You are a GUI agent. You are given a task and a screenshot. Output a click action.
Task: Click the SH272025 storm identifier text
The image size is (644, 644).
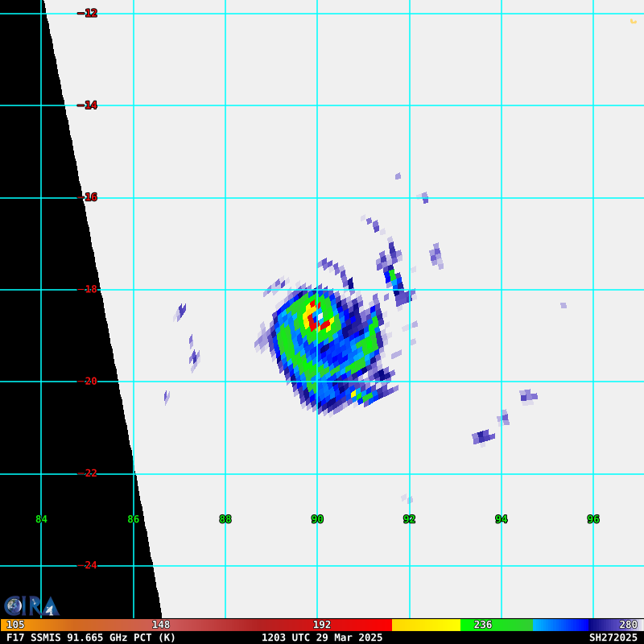point(613,638)
